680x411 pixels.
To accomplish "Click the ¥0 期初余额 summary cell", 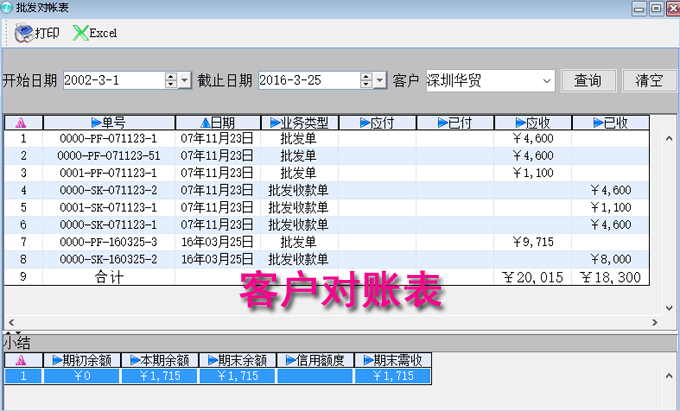I will click(82, 376).
